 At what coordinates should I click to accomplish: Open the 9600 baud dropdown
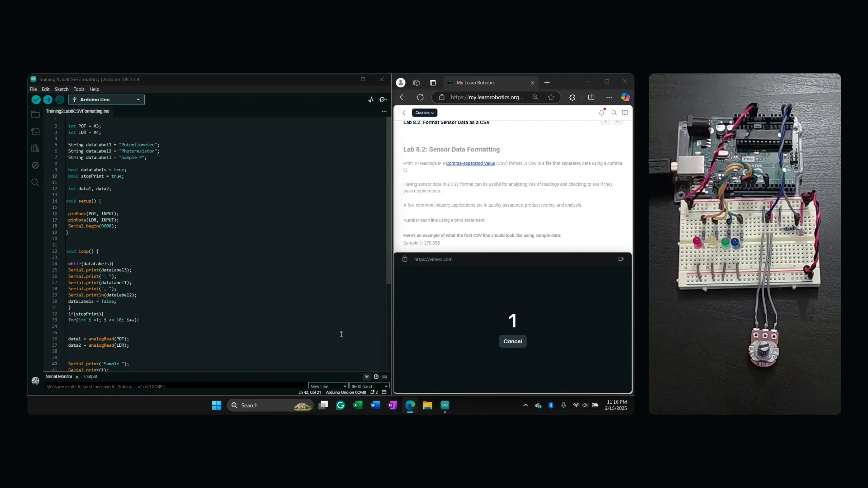(369, 386)
